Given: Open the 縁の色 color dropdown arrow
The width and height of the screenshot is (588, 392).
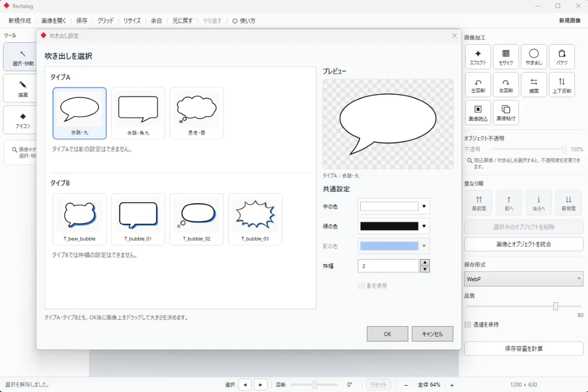Looking at the screenshot, I should click(x=425, y=226).
